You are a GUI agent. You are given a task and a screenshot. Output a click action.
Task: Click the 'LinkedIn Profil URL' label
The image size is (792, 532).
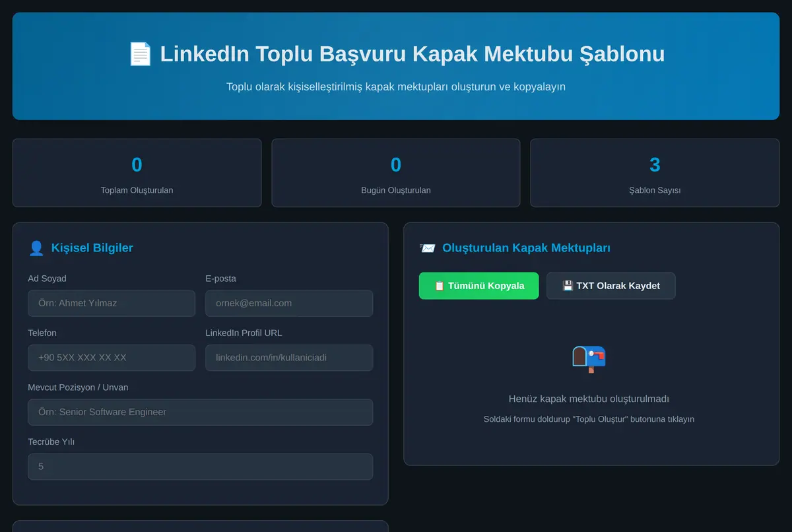pos(244,333)
